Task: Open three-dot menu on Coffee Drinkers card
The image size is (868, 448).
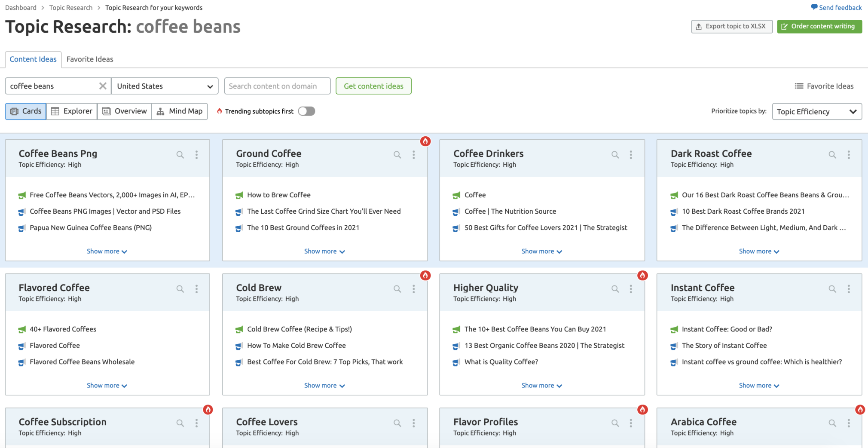Action: click(631, 155)
